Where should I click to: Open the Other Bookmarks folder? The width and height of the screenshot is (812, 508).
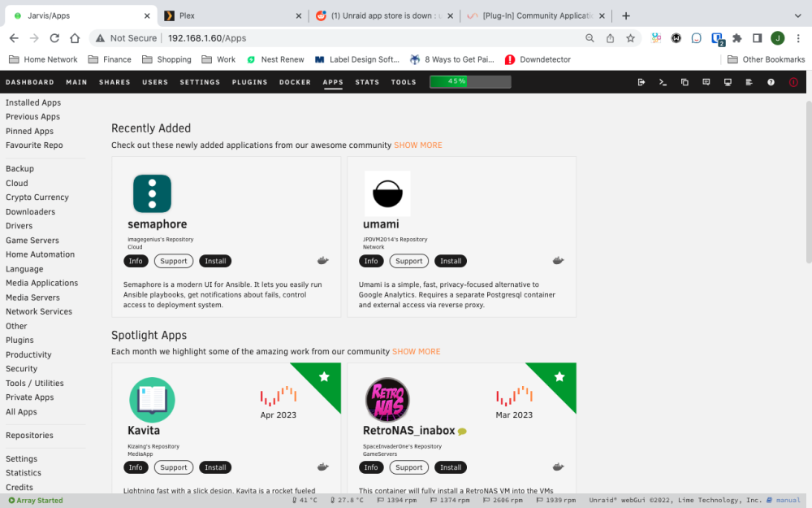[766, 59]
